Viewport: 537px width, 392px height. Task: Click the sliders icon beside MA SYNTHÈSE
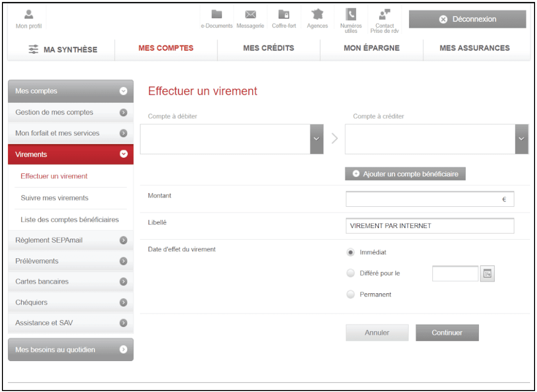point(33,49)
